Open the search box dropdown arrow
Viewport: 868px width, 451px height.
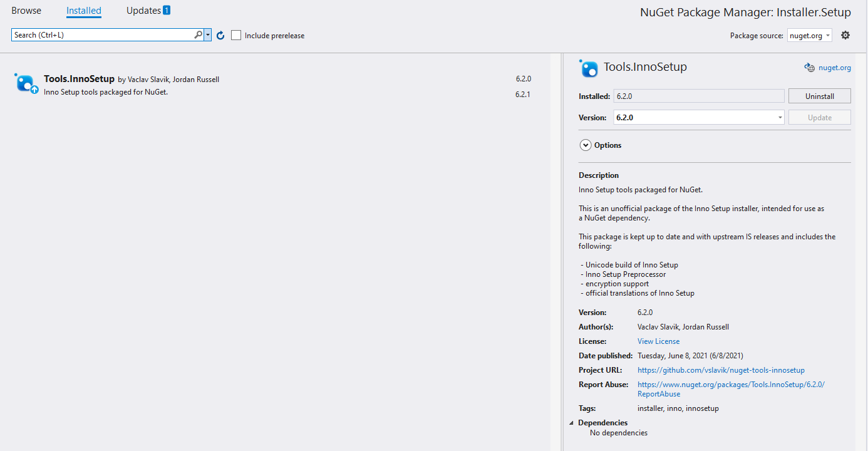click(207, 34)
